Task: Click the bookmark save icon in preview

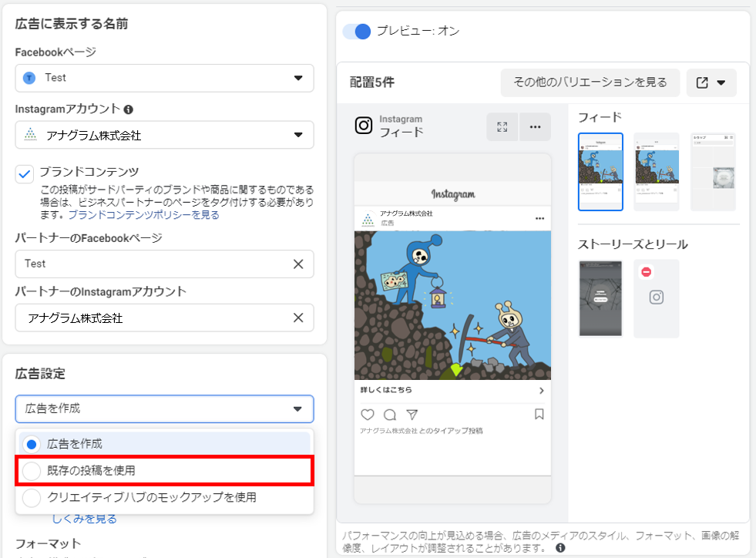Action: pos(539,415)
